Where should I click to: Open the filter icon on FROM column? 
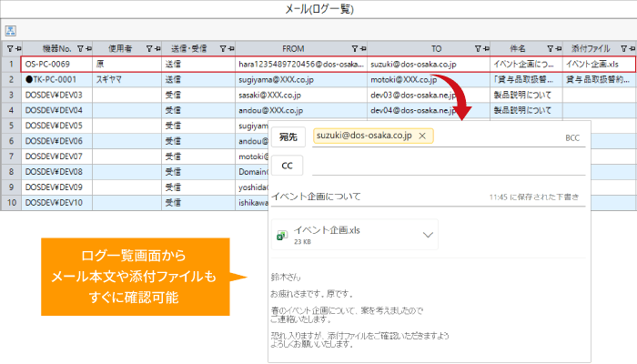(x=355, y=49)
